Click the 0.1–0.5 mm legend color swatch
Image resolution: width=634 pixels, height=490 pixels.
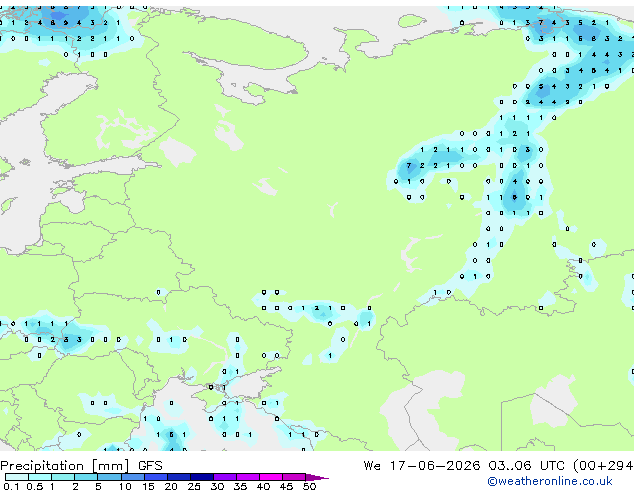17,477
